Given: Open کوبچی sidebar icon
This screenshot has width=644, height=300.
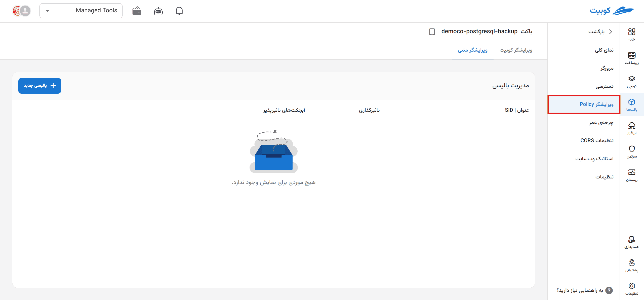Looking at the screenshot, I should [x=632, y=82].
